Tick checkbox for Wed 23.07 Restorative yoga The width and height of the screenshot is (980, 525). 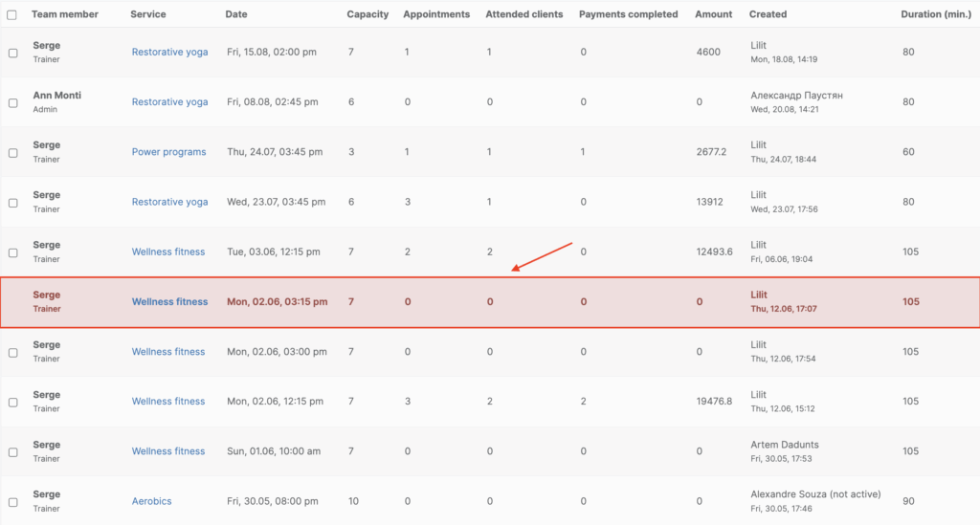pos(12,203)
